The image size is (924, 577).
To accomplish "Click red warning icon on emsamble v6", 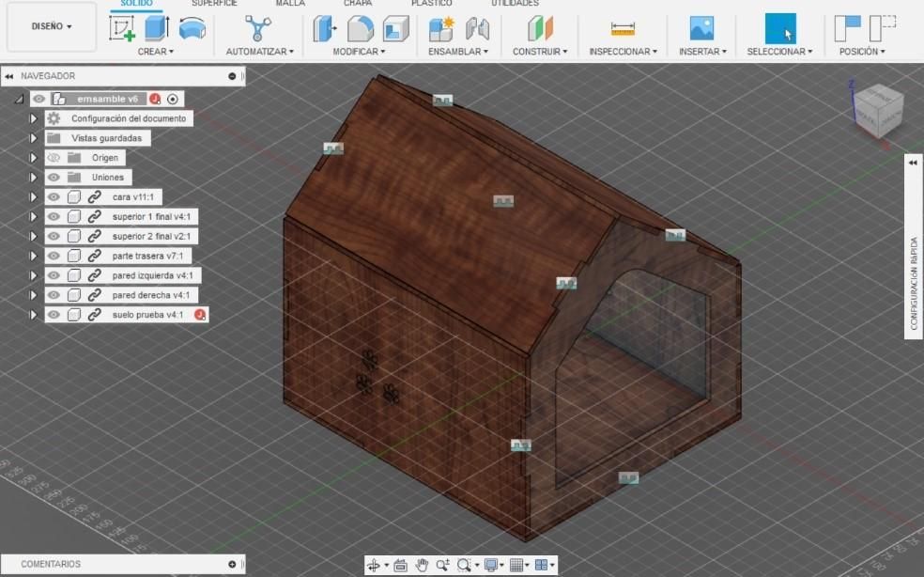I will click(155, 99).
